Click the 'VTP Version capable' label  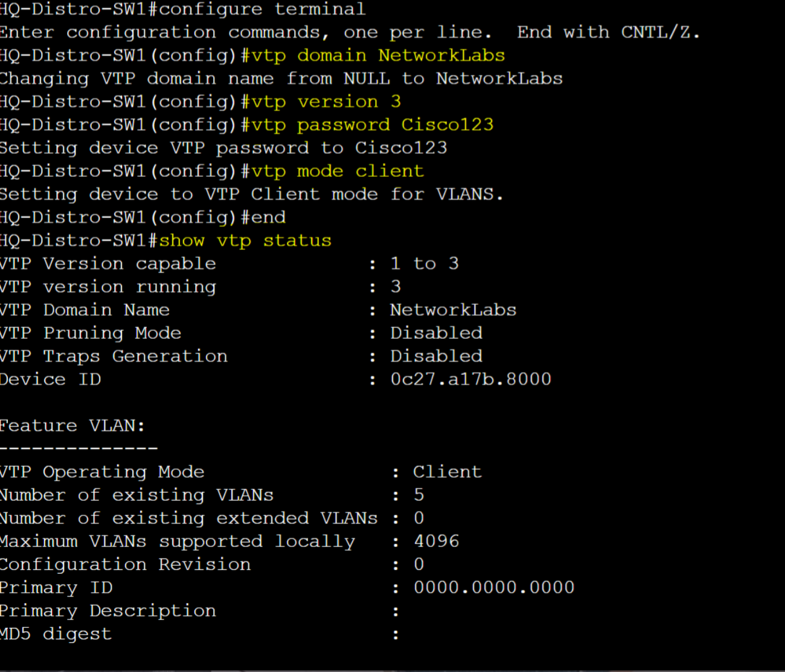pos(107,264)
